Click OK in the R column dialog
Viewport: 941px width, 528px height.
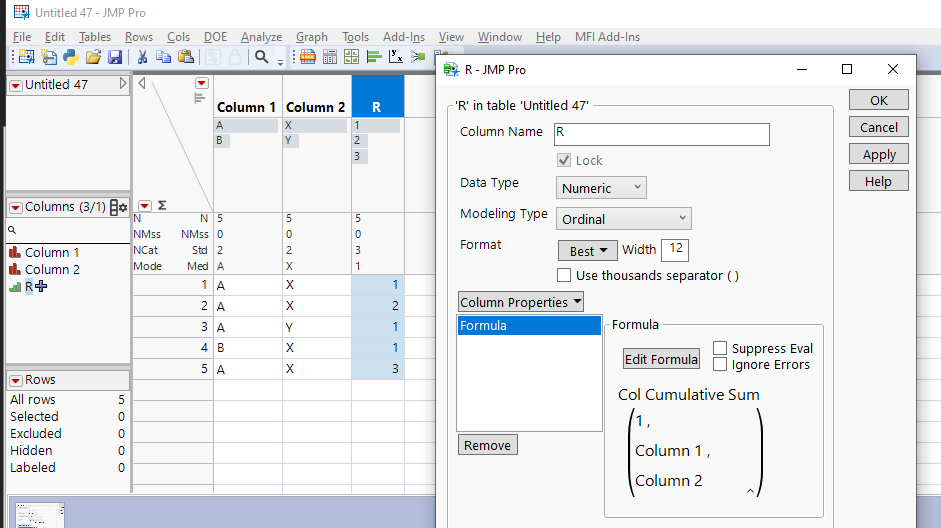pyautogui.click(x=879, y=100)
